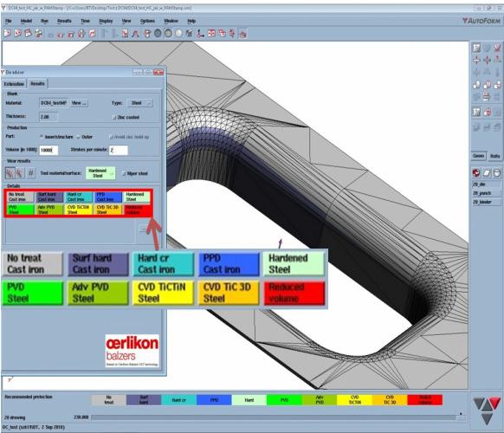
Task: Select the 20_binder entry in right panel
Action: (x=487, y=202)
